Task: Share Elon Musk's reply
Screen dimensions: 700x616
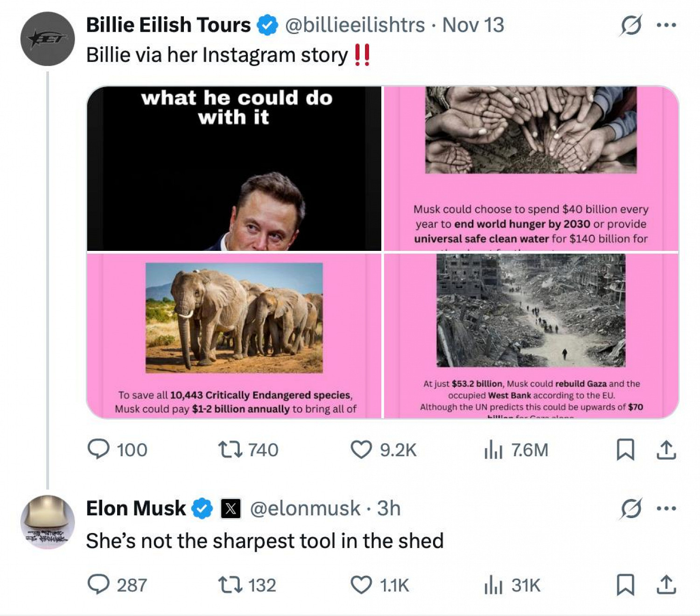Action: [x=666, y=585]
